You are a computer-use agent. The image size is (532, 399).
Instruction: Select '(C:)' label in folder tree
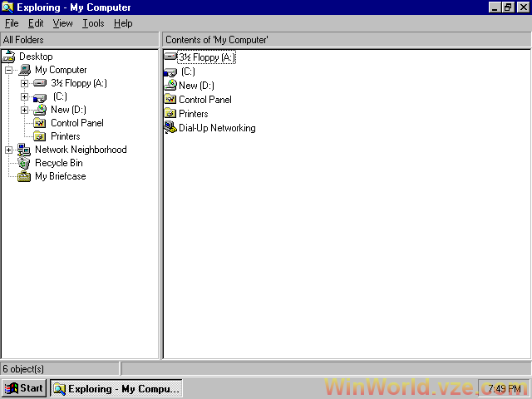pyautogui.click(x=60, y=96)
